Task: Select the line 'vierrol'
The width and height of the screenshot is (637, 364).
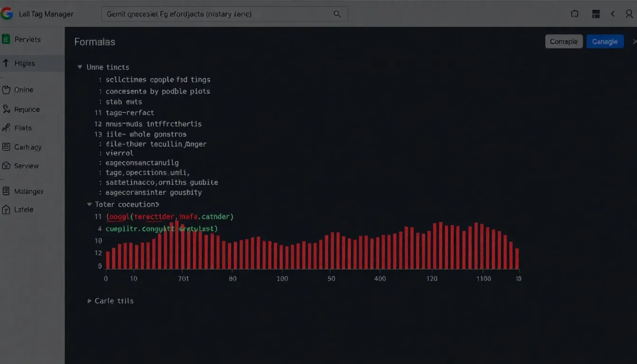Action: click(119, 153)
